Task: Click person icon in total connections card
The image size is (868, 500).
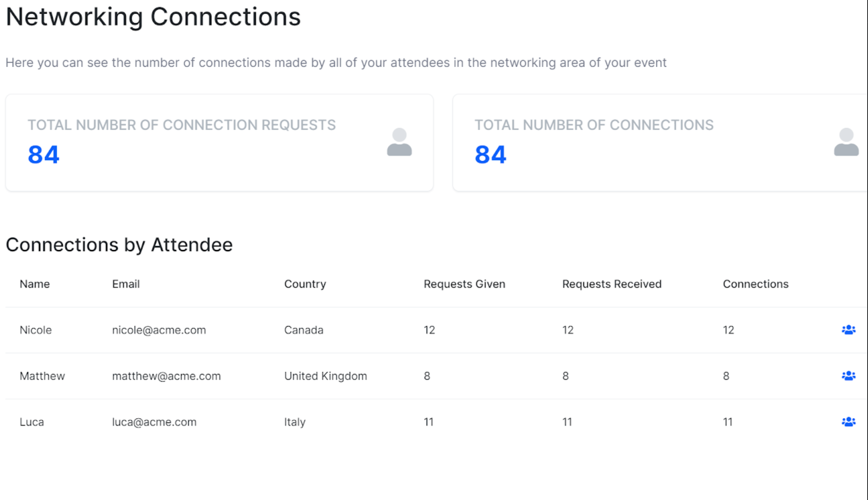Action: click(x=846, y=142)
